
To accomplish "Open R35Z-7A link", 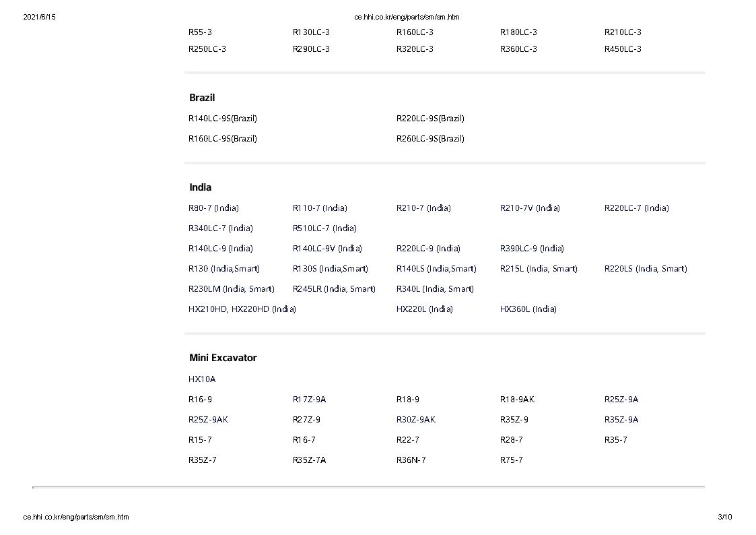I will [309, 461].
